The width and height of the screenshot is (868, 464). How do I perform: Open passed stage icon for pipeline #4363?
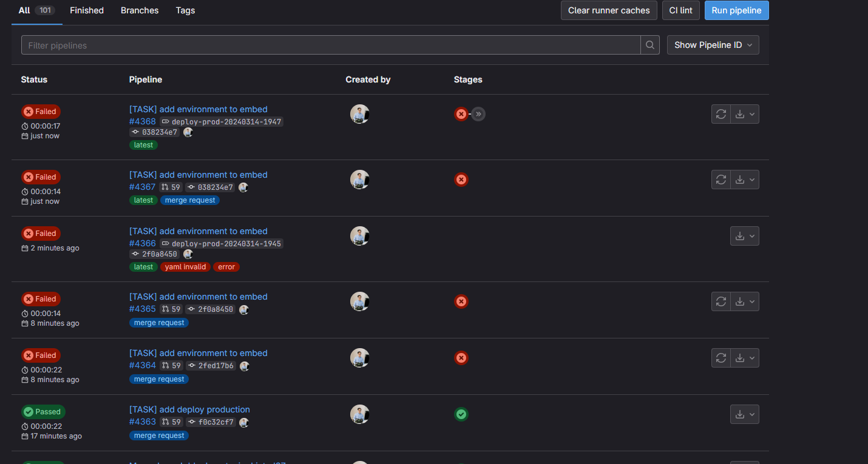pyautogui.click(x=461, y=414)
